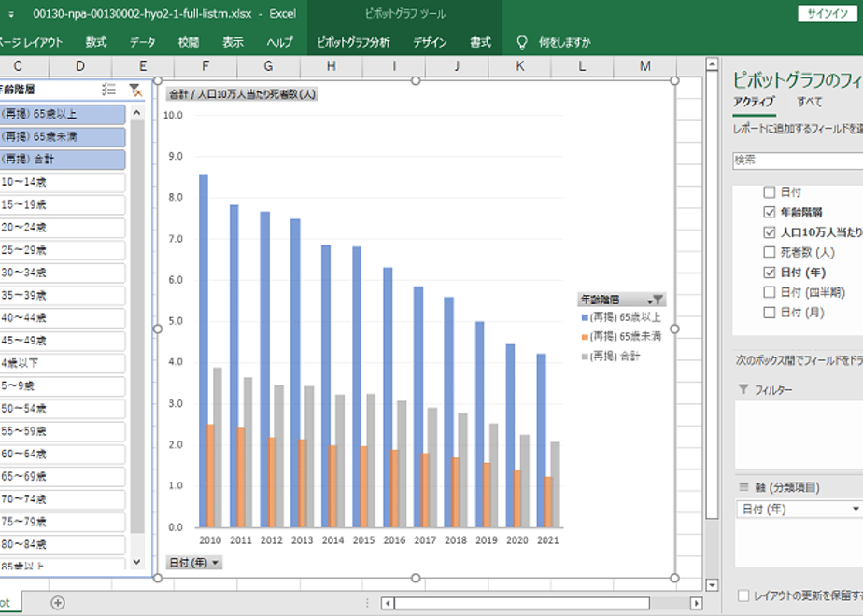This screenshot has width=863, height=616.
Task: Open the データ ribbon tab
Action: click(143, 42)
